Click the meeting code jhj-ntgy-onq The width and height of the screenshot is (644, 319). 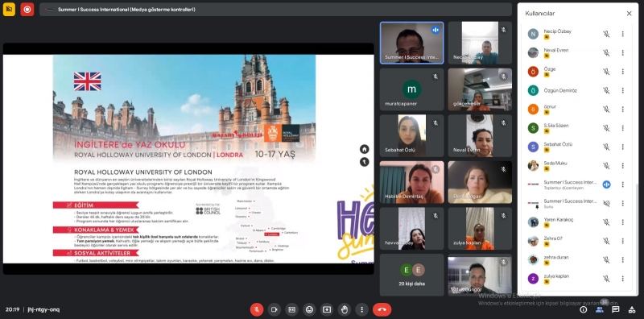[x=43, y=309]
